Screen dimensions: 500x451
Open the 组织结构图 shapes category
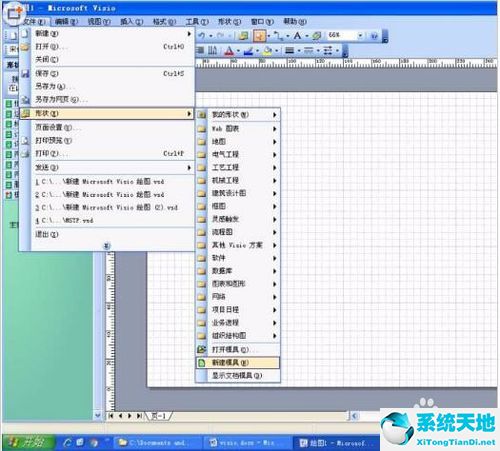tap(238, 336)
